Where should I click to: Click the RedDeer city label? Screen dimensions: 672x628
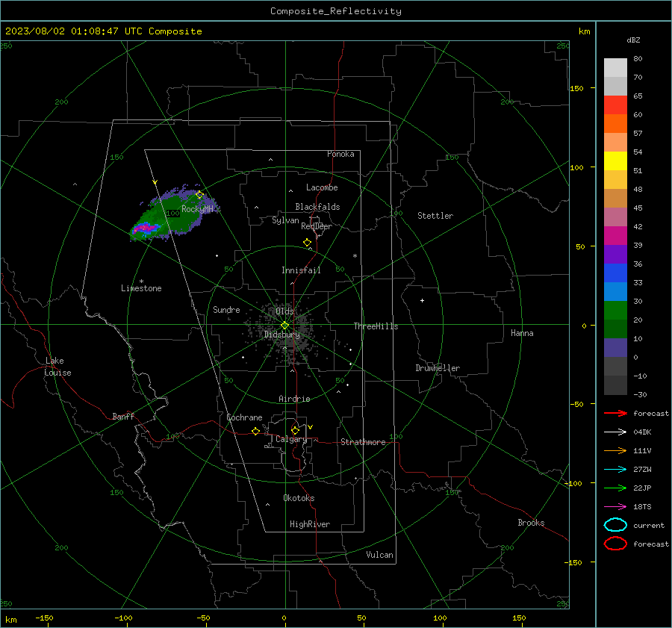point(317,226)
